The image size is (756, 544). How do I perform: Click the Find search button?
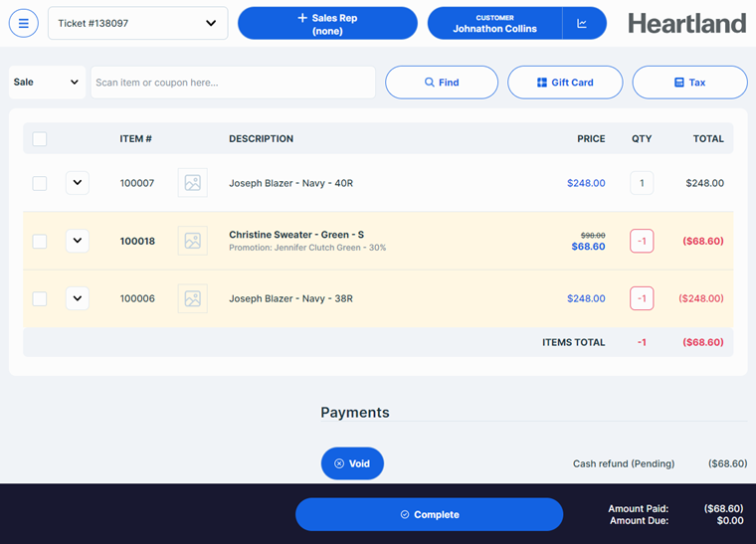pyautogui.click(x=442, y=83)
